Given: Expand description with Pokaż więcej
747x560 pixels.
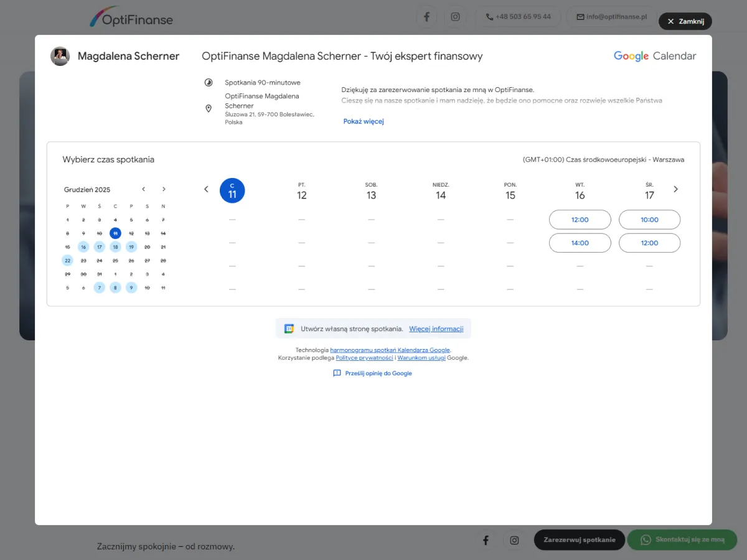Looking at the screenshot, I should [x=364, y=121].
